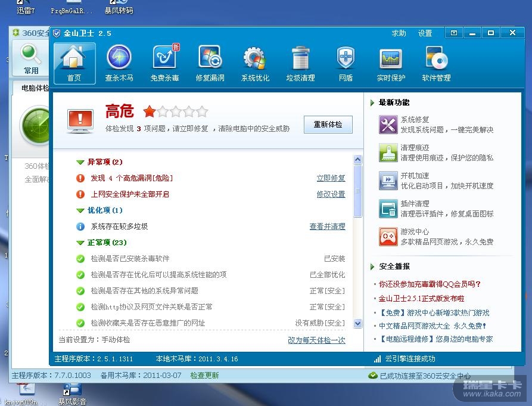Open news 电脑远程维修 您身边的电脑专家
Viewport: 532px width, 406px height.
click(x=435, y=339)
